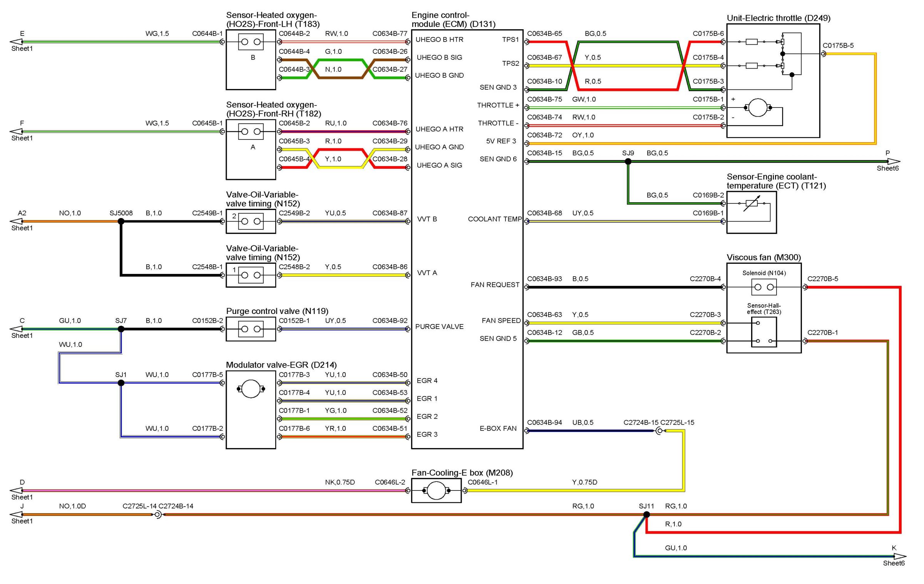Image resolution: width=924 pixels, height=584 pixels.
Task: Click the ECT sensor thermistor symbol
Action: coord(752,203)
